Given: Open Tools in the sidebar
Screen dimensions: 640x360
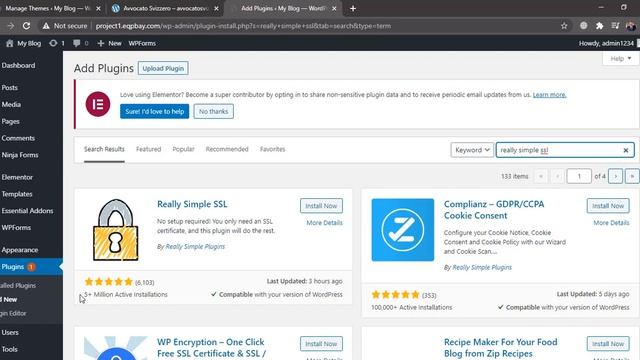Looking at the screenshot, I should 9,349.
